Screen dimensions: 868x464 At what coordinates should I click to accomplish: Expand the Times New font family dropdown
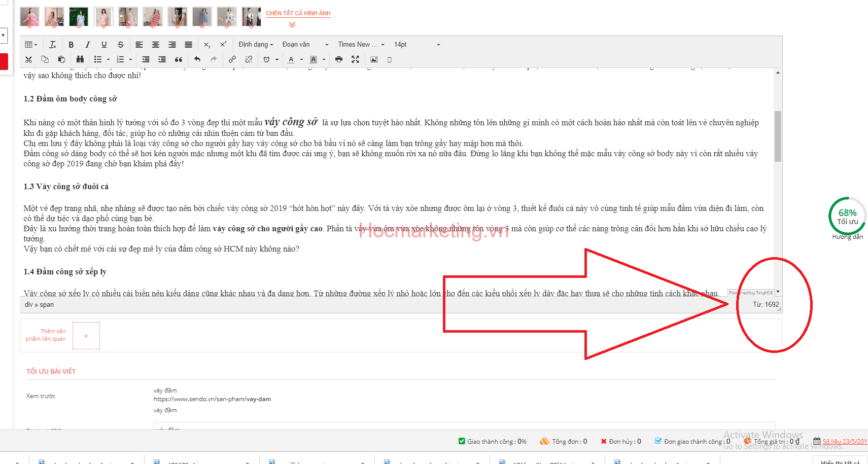(361, 45)
